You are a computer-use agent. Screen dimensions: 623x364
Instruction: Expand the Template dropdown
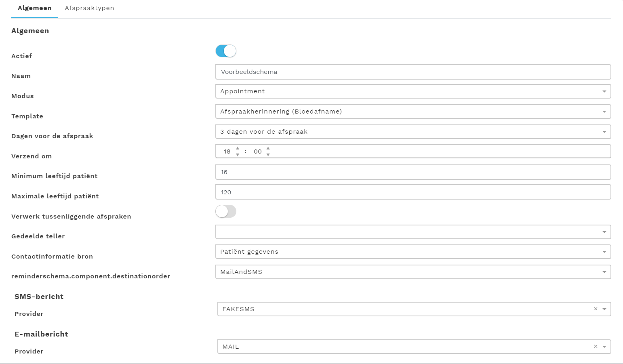(x=413, y=112)
